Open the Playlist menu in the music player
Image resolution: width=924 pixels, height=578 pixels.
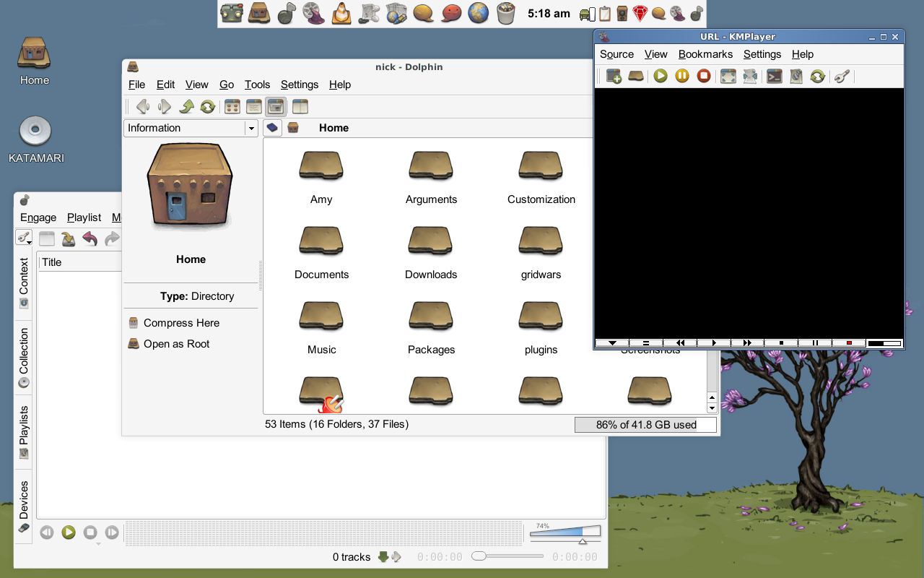tap(84, 217)
